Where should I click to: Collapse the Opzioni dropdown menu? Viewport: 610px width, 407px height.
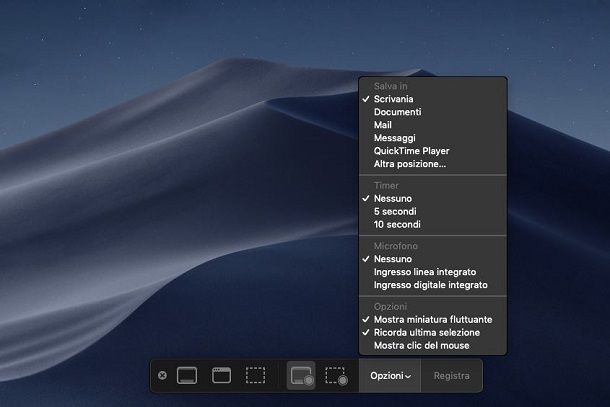(390, 376)
